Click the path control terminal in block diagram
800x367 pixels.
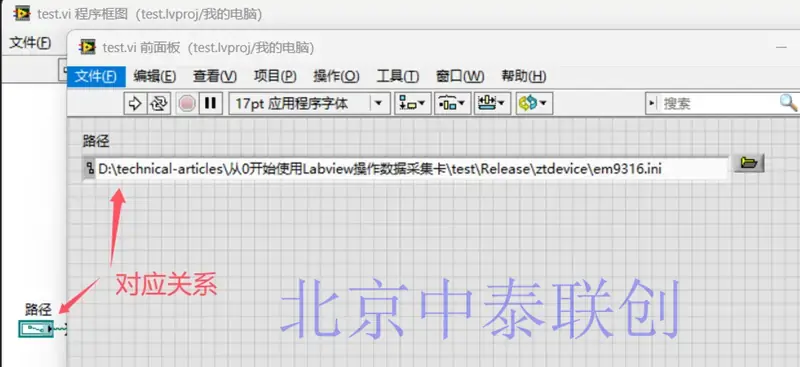36,329
